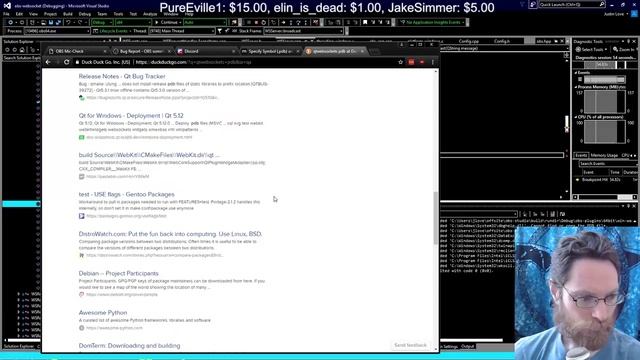Viewport: 640px width, 360px height.
Task: Switch to Discord browser tab
Action: tap(206, 51)
